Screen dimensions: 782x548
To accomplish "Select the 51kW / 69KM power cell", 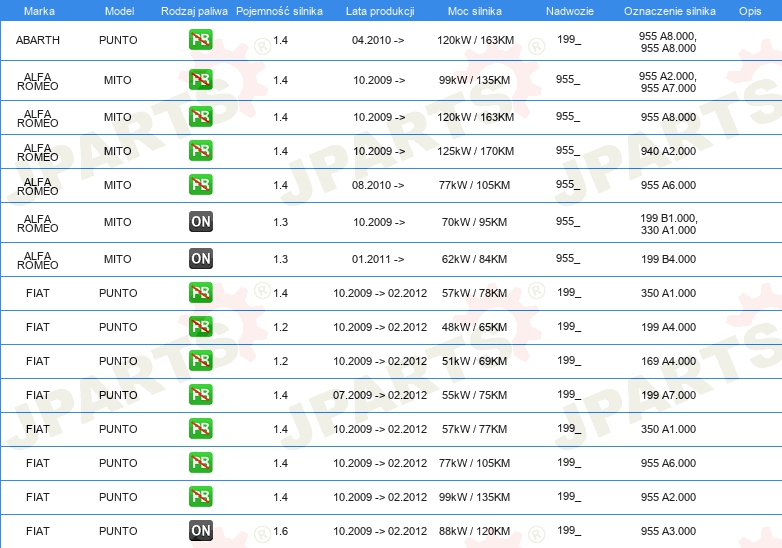I will (x=474, y=361).
